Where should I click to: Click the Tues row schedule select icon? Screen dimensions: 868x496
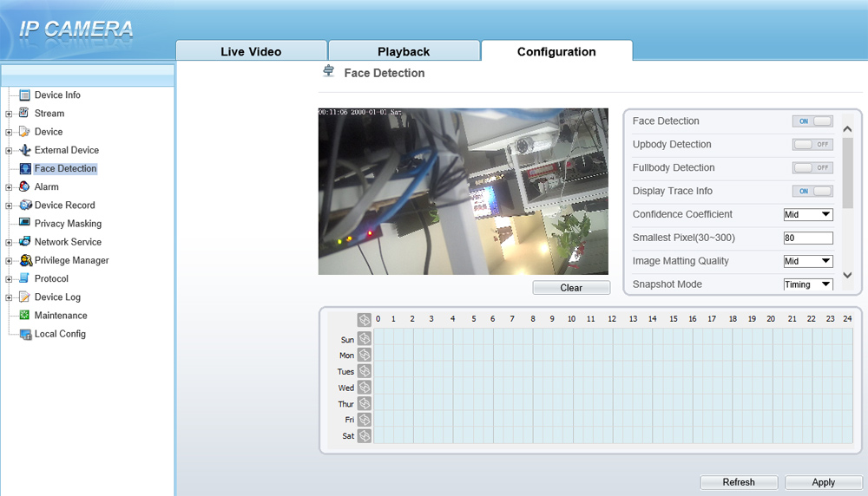point(365,371)
